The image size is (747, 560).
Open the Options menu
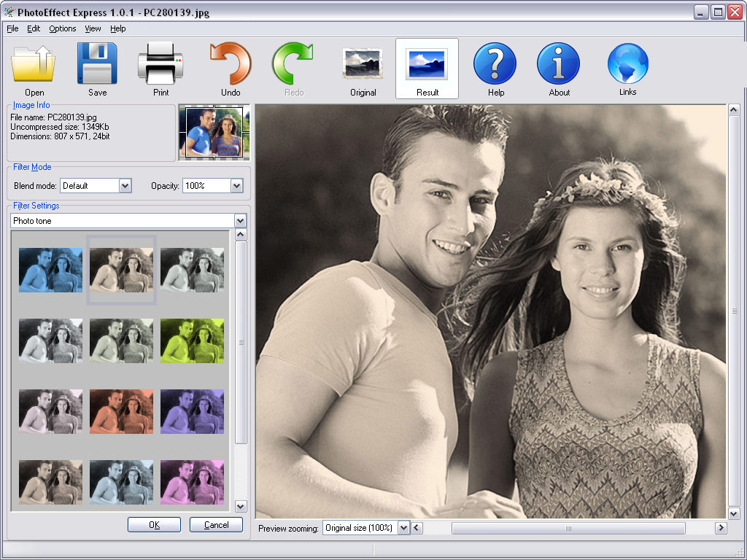coord(63,28)
